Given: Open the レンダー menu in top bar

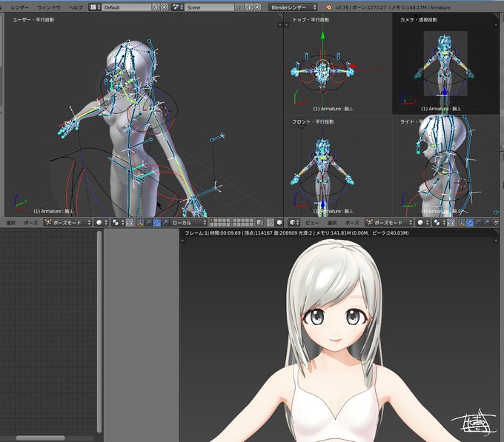Looking at the screenshot, I should coord(19,7).
